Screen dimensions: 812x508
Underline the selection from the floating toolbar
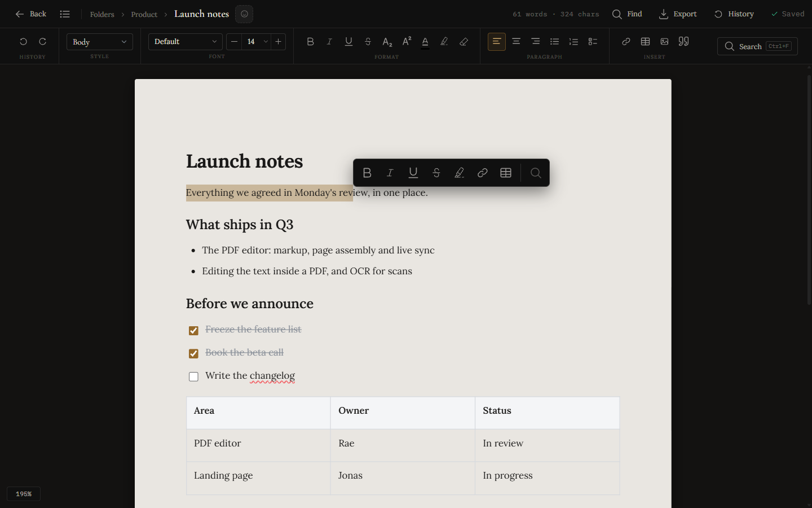point(413,173)
